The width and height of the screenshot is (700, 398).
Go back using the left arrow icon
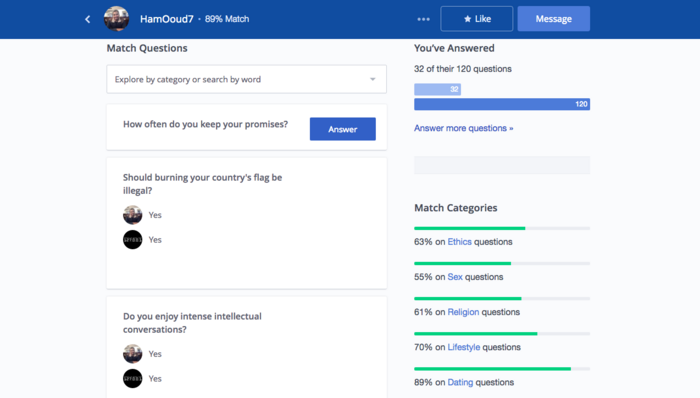pos(88,19)
